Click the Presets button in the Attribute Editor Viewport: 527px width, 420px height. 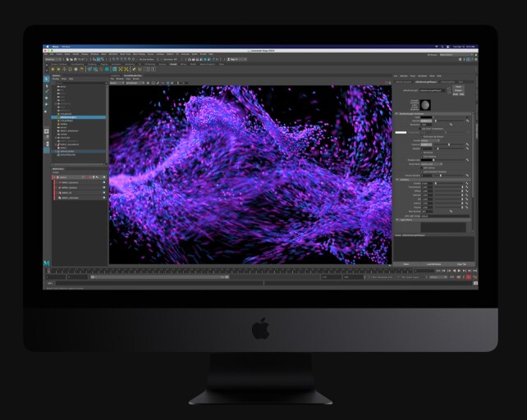click(x=459, y=90)
